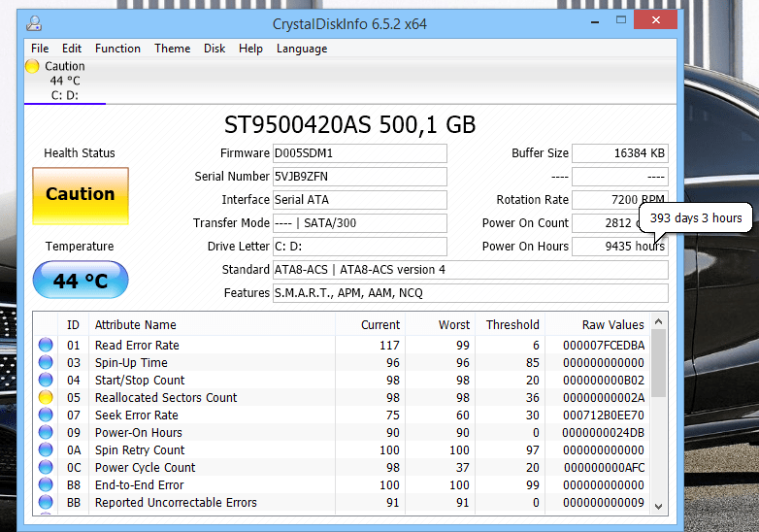Click the blue status icon for Read Error Rate
The height and width of the screenshot is (532, 759).
pyautogui.click(x=46, y=345)
